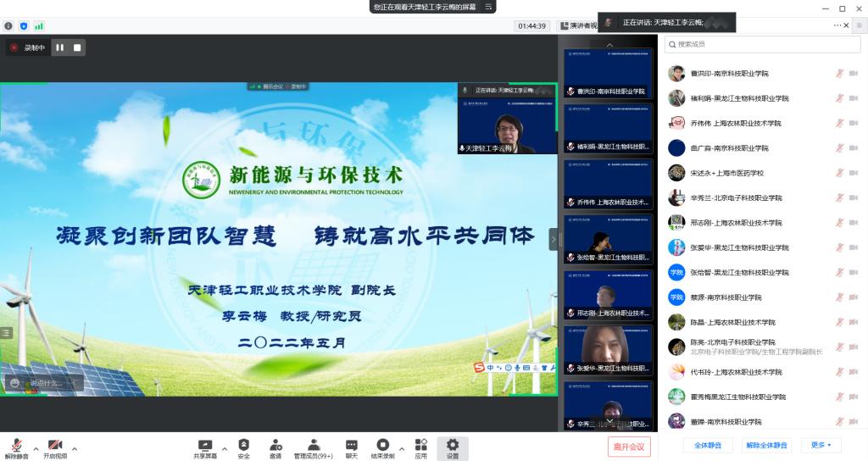Click the 安全 security shield icon
Image resolution: width=868 pixels, height=461 pixels.
tap(243, 446)
